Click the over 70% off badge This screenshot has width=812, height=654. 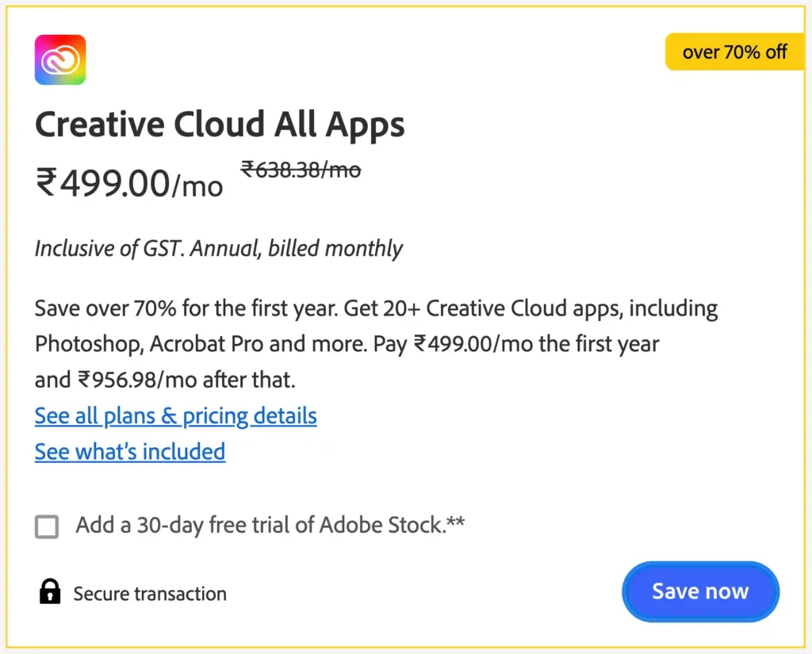733,51
